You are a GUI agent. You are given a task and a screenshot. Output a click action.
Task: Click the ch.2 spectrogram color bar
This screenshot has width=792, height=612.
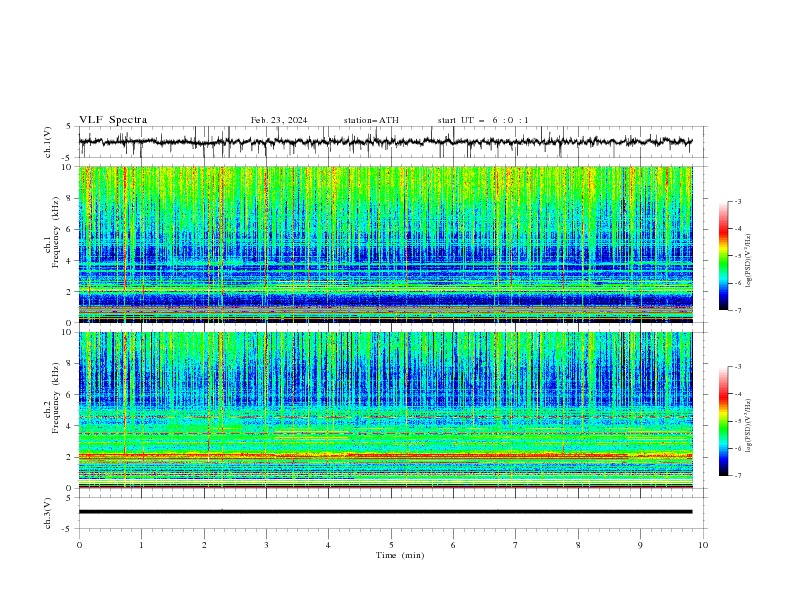(724, 421)
